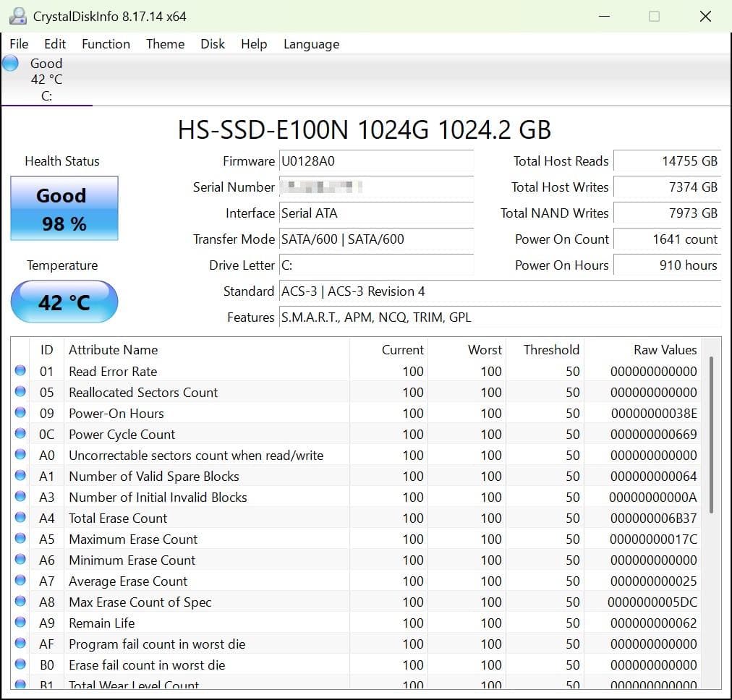Open the Theme menu
Image resolution: width=732 pixels, height=700 pixels.
165,44
